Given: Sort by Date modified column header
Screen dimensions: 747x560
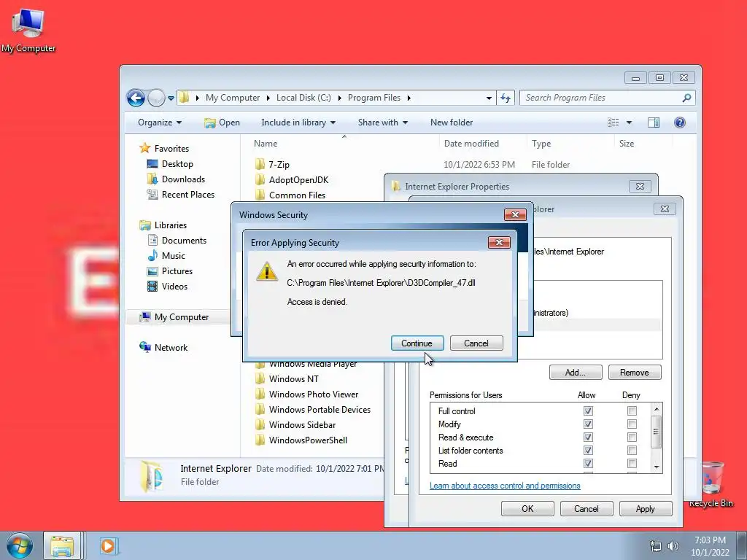Looking at the screenshot, I should pyautogui.click(x=471, y=144).
